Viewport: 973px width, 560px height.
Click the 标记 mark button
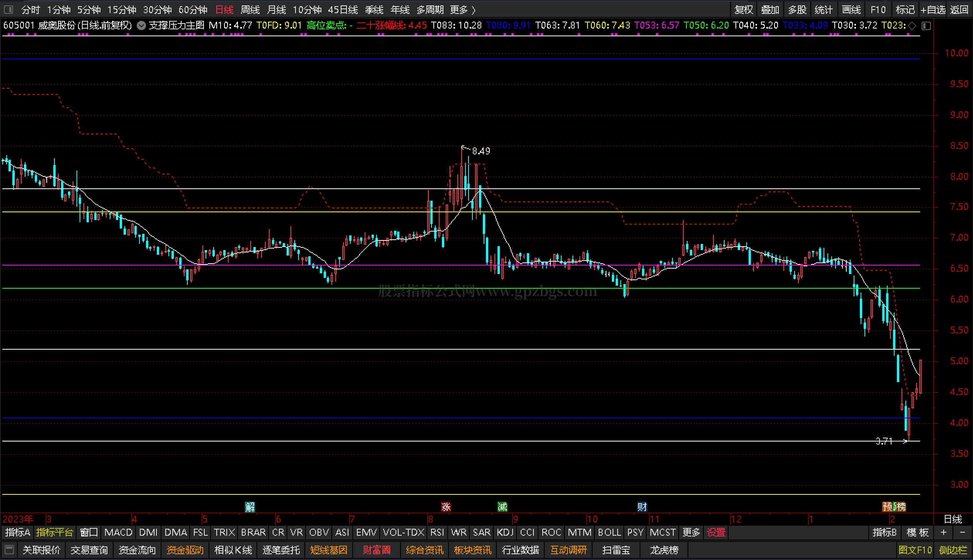pyautogui.click(x=905, y=10)
